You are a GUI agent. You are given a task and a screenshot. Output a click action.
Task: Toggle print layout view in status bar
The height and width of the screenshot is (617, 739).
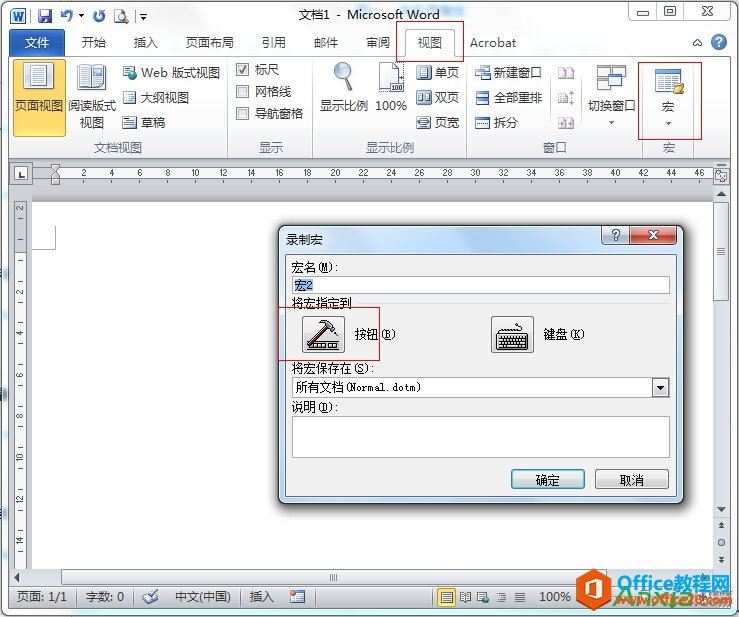tap(446, 597)
